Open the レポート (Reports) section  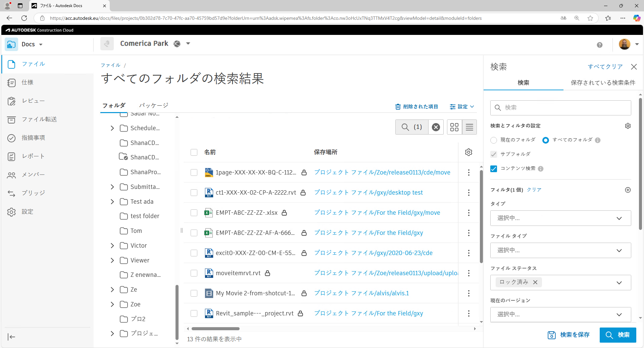tap(33, 156)
